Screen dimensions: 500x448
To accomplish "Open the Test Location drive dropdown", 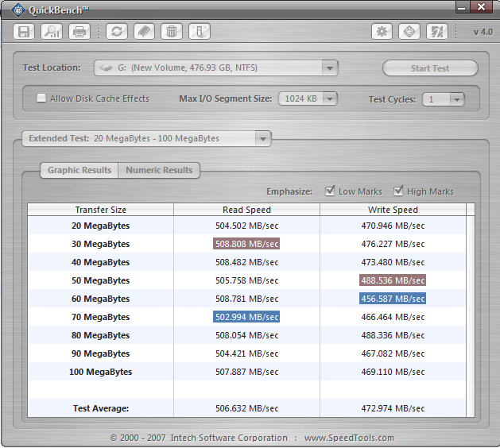I will [330, 68].
